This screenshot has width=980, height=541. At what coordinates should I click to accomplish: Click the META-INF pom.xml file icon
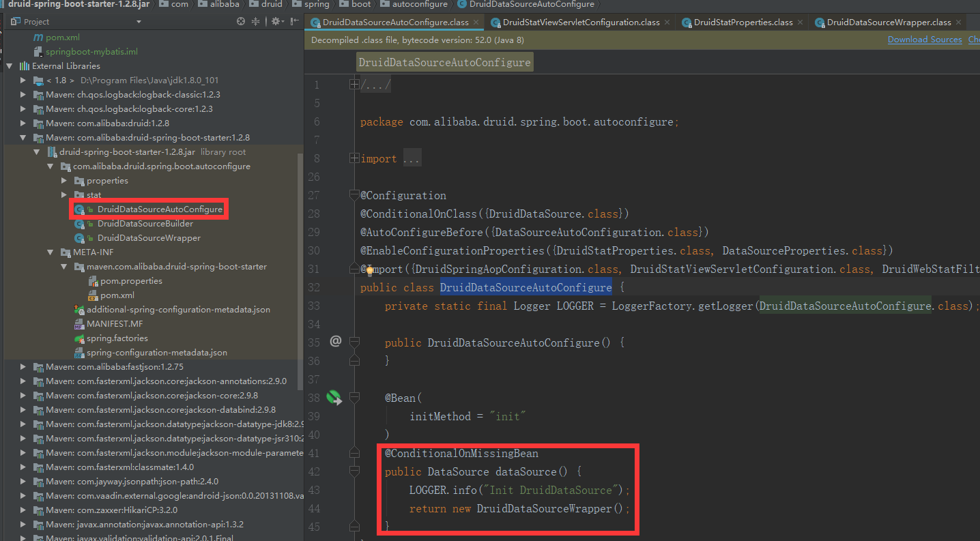click(x=93, y=295)
